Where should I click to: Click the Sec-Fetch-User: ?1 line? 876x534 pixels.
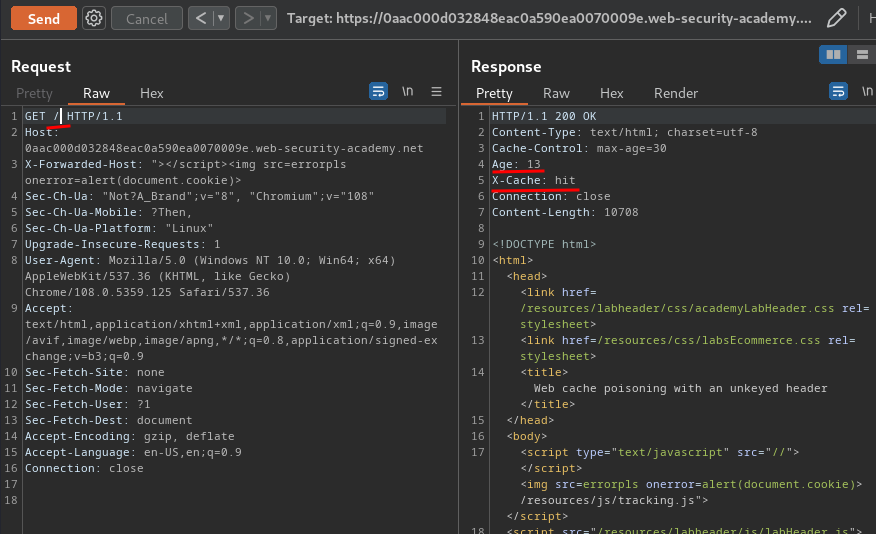coord(87,404)
